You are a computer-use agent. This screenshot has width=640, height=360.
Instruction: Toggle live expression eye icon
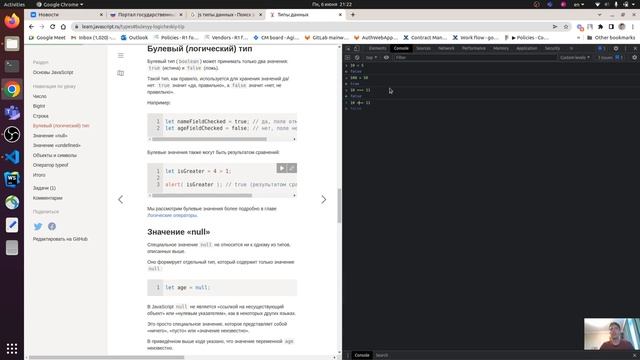pos(386,58)
